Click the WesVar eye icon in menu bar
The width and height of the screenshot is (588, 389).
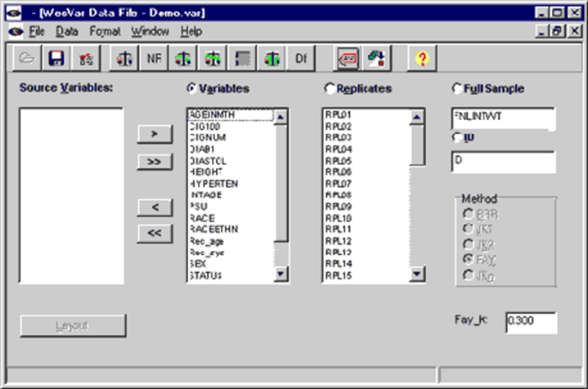(x=16, y=32)
